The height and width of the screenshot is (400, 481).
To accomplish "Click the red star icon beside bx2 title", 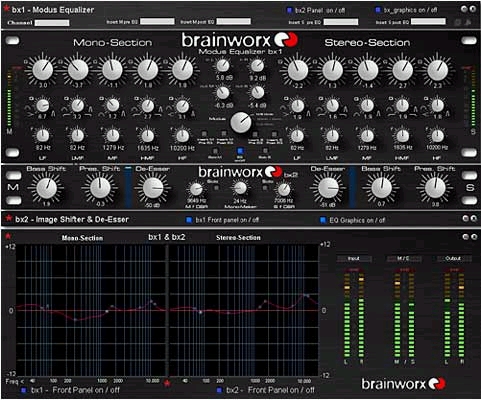I will click(9, 218).
